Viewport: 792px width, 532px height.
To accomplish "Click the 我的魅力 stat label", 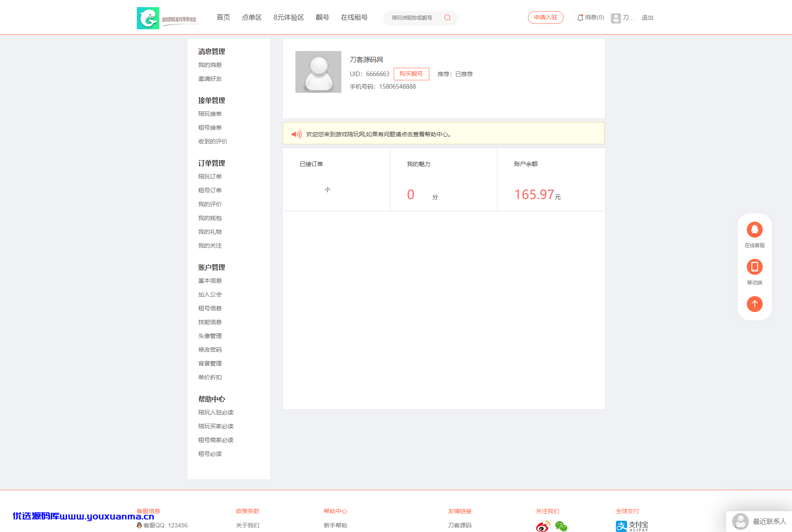I will click(x=419, y=164).
